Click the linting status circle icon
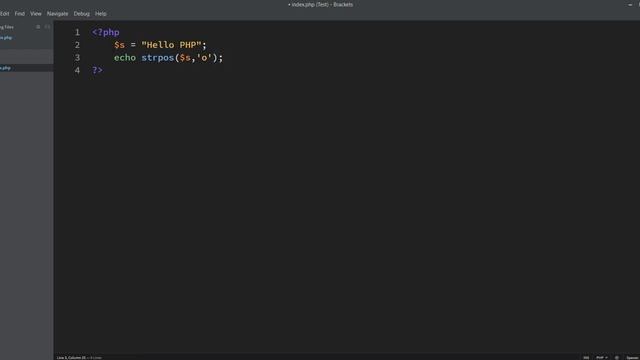This screenshot has height=360, width=640. pyautogui.click(x=617, y=358)
